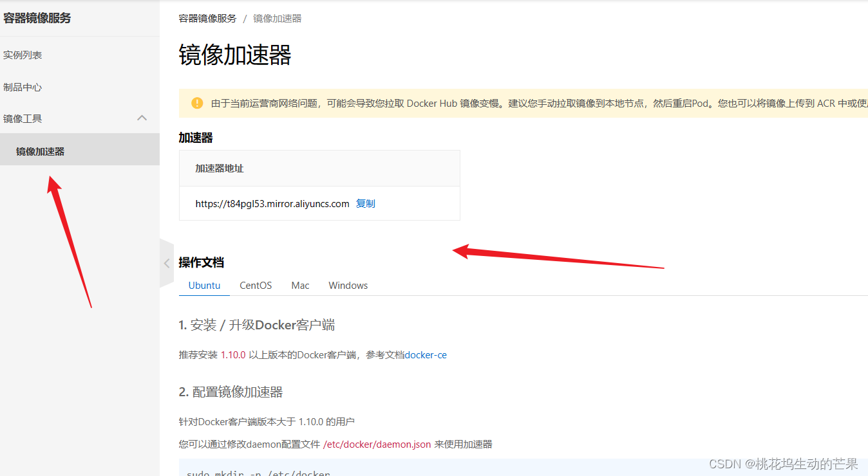Switch to the CentOS tab

[256, 286]
